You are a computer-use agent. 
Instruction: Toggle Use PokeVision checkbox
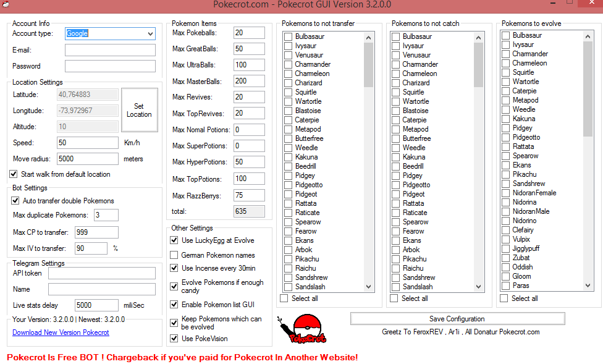[x=174, y=339]
